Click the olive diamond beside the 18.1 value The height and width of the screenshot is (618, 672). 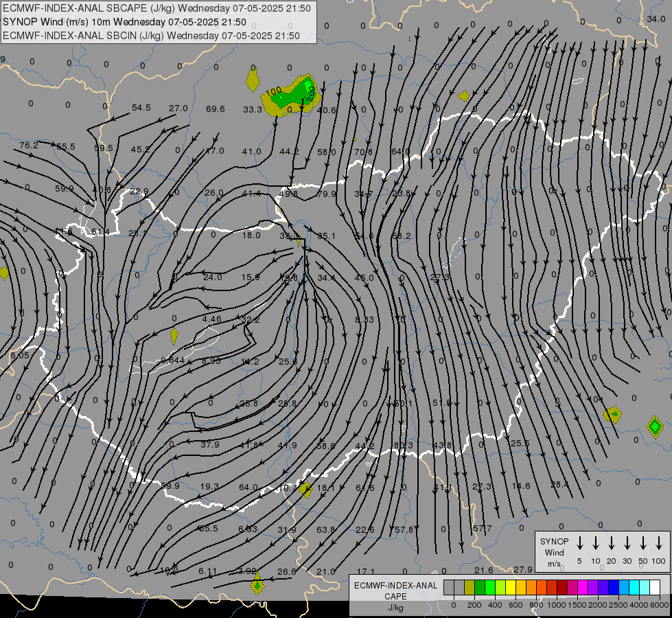(305, 489)
